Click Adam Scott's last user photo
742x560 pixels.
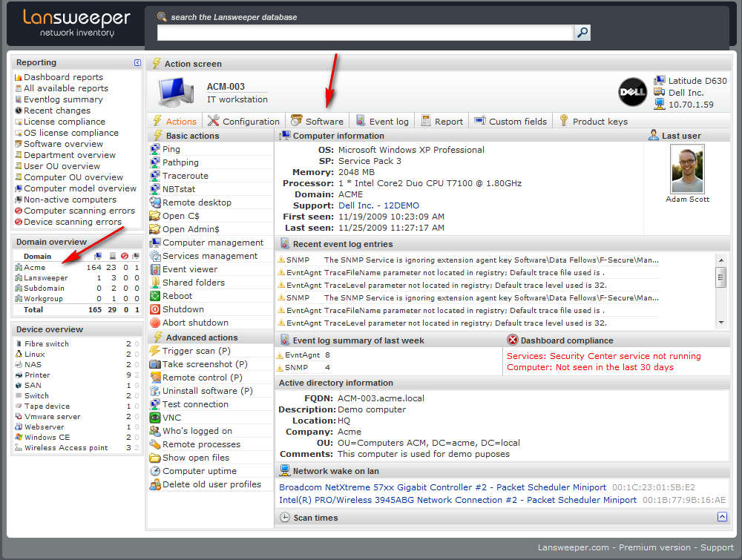(x=687, y=169)
